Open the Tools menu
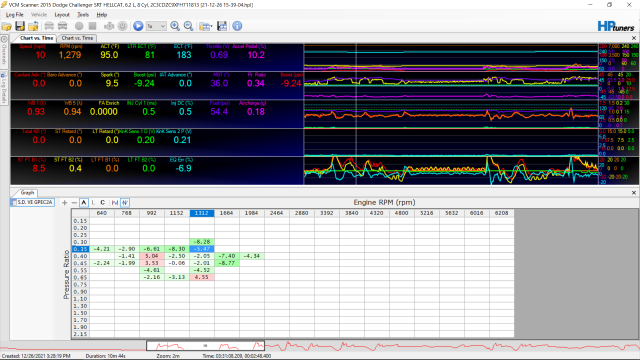This screenshot has width=640, height=360. (83, 15)
